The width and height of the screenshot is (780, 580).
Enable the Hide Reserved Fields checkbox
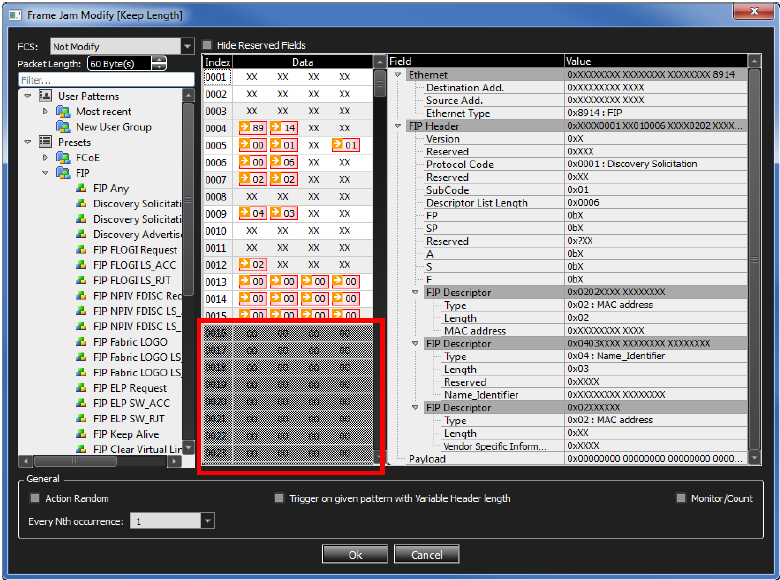pyautogui.click(x=207, y=45)
